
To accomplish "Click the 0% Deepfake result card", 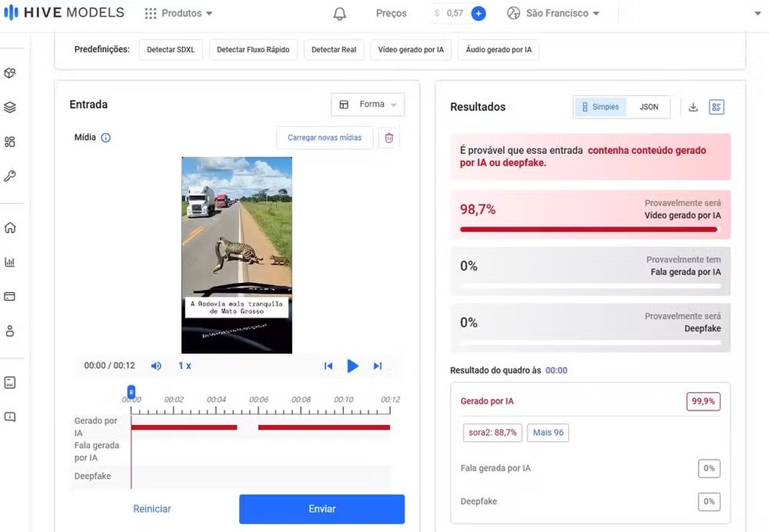I will tap(591, 327).
